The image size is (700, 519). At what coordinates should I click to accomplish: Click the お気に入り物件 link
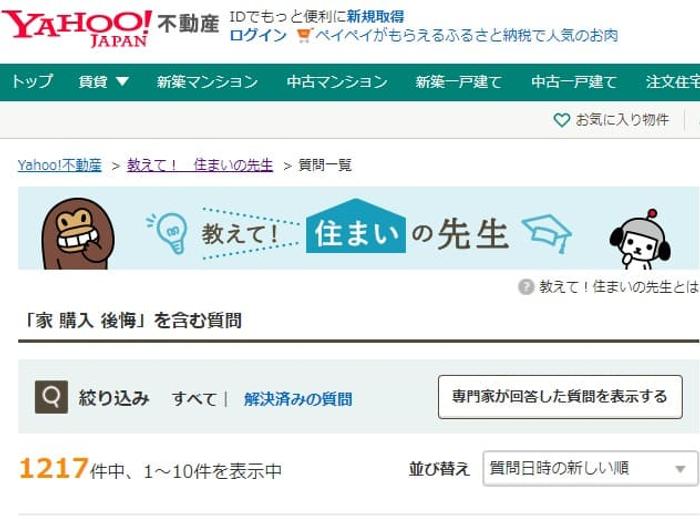pyautogui.click(x=622, y=120)
